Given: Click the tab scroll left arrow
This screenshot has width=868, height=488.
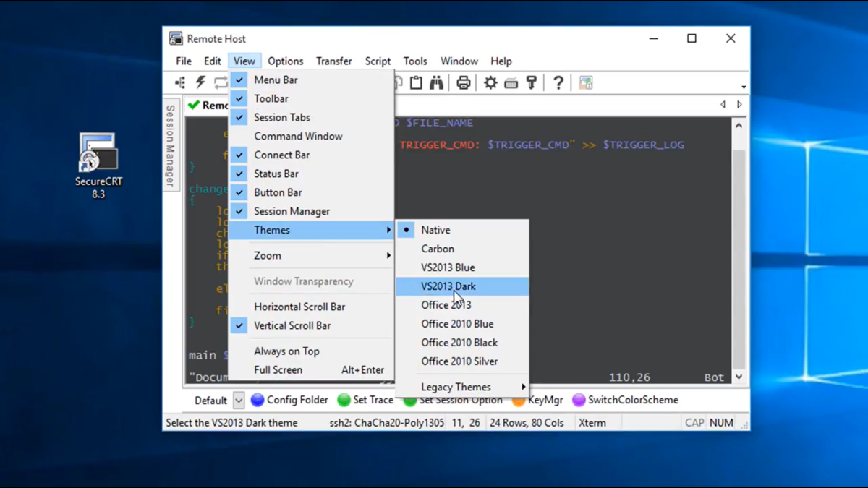Looking at the screenshot, I should point(723,105).
